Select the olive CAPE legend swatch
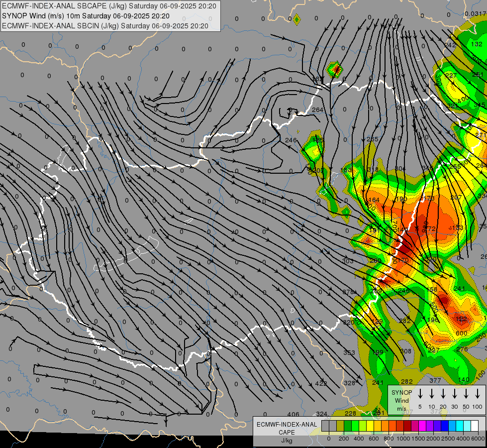The width and height of the screenshot is (487, 448). [x=340, y=426]
